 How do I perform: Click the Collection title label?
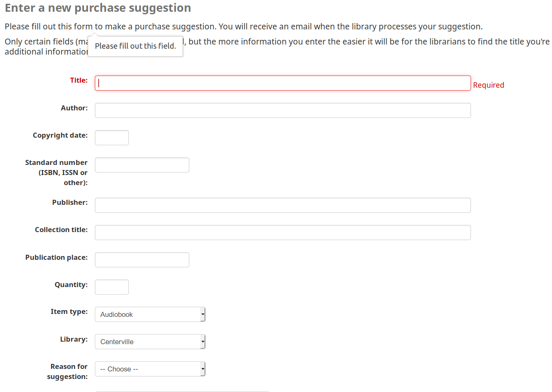coord(61,230)
